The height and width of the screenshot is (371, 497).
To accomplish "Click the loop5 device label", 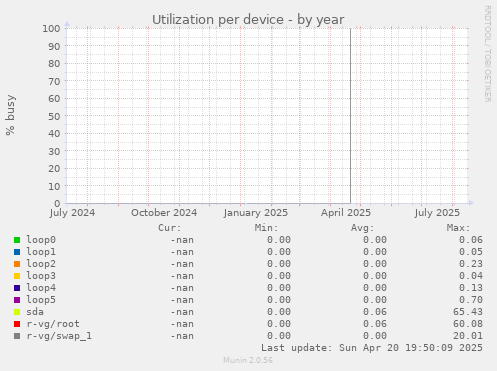I will 41,300.
